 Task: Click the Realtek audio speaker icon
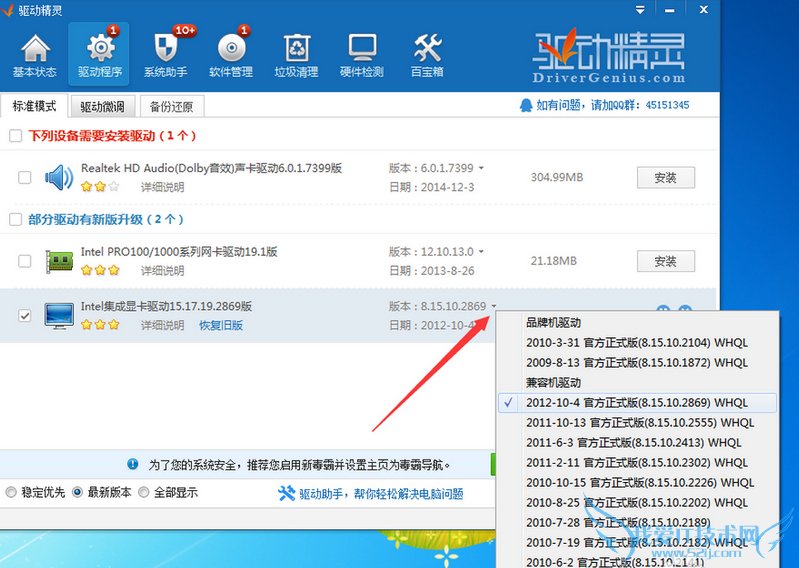point(59,177)
